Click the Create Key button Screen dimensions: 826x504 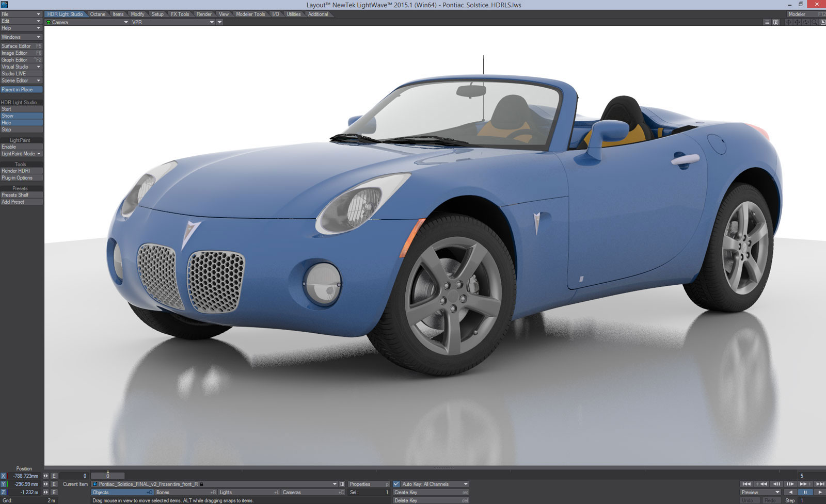(x=431, y=492)
